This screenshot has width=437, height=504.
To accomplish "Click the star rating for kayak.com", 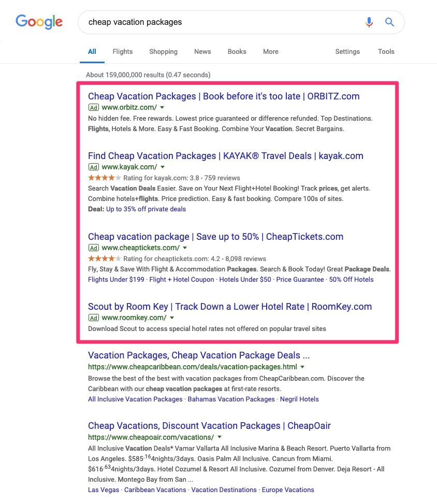I will pos(105,178).
